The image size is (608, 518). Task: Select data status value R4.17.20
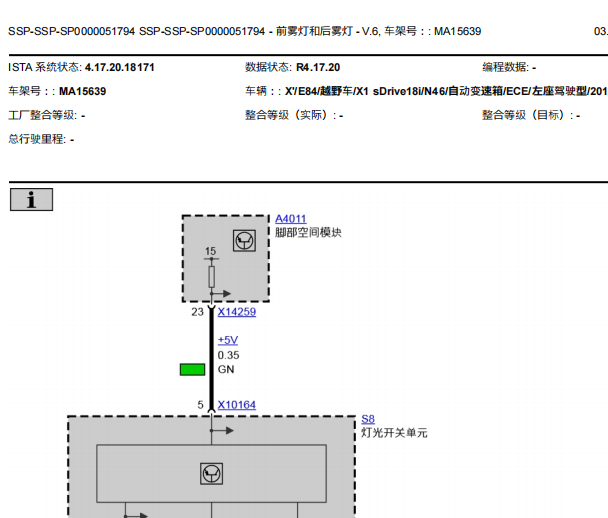click(318, 67)
